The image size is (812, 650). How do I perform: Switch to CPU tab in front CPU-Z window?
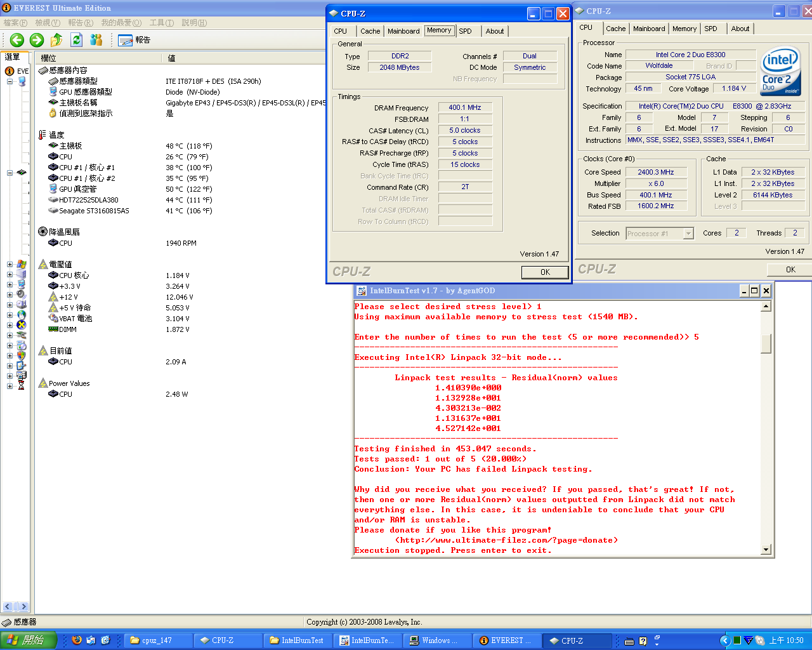341,31
